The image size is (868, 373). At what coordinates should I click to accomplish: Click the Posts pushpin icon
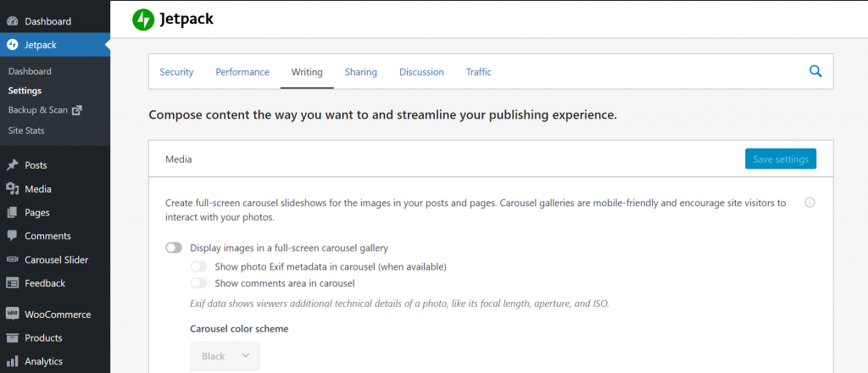[12, 165]
